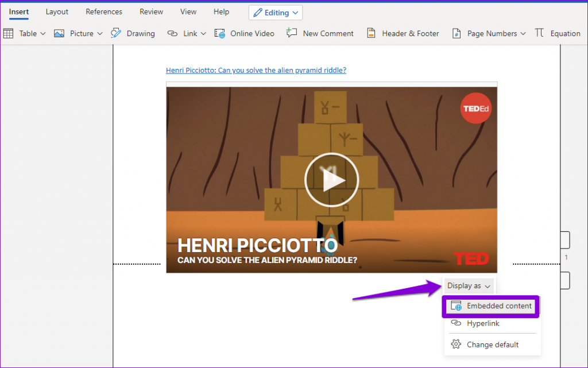
Task: Open the Editing mode dropdown
Action: coord(276,13)
